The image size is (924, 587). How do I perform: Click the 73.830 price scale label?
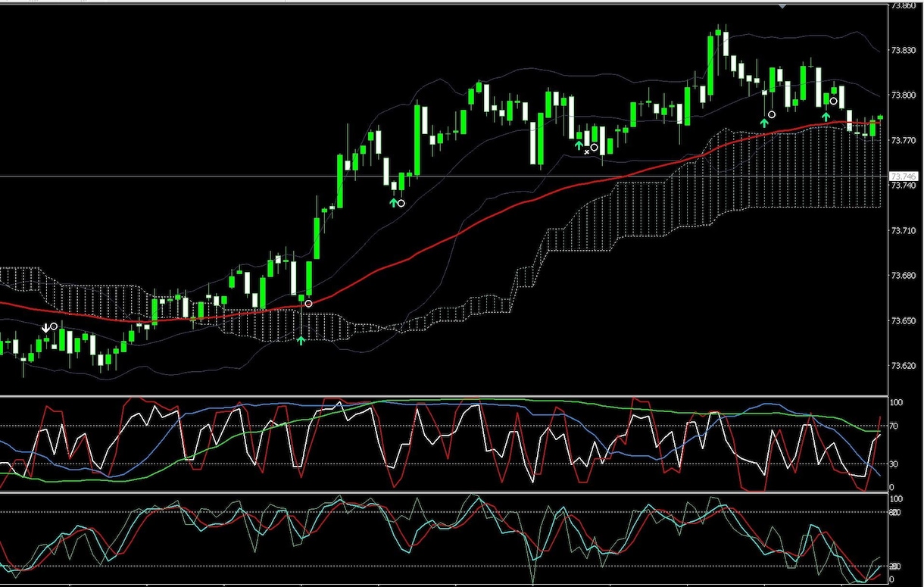coord(902,50)
